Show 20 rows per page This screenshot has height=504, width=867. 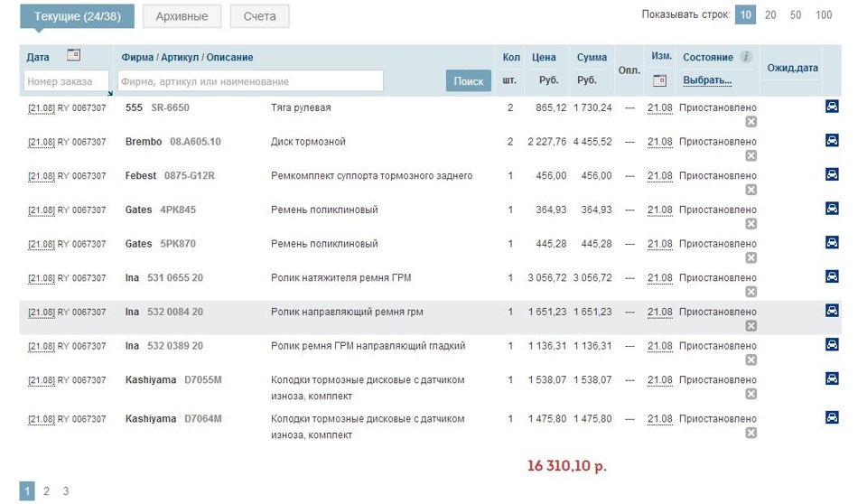tap(770, 14)
